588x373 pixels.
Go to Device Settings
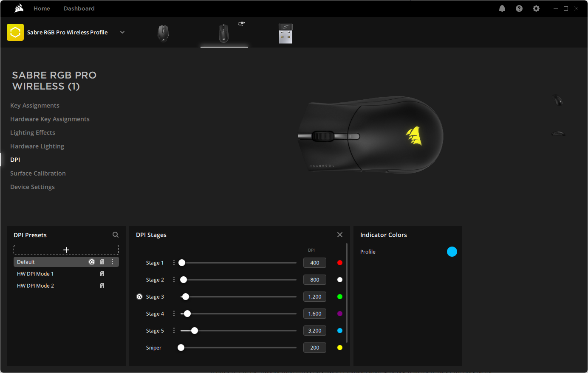click(32, 187)
